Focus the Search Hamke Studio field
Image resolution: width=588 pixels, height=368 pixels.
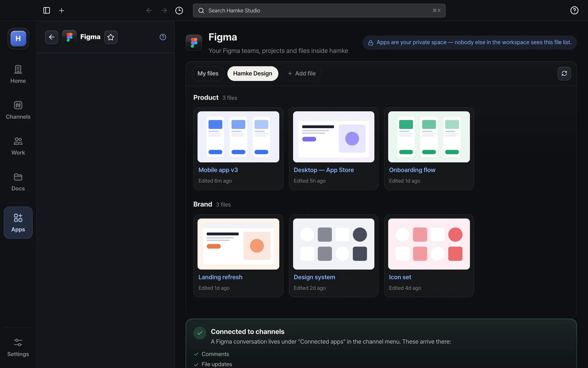[x=319, y=10]
